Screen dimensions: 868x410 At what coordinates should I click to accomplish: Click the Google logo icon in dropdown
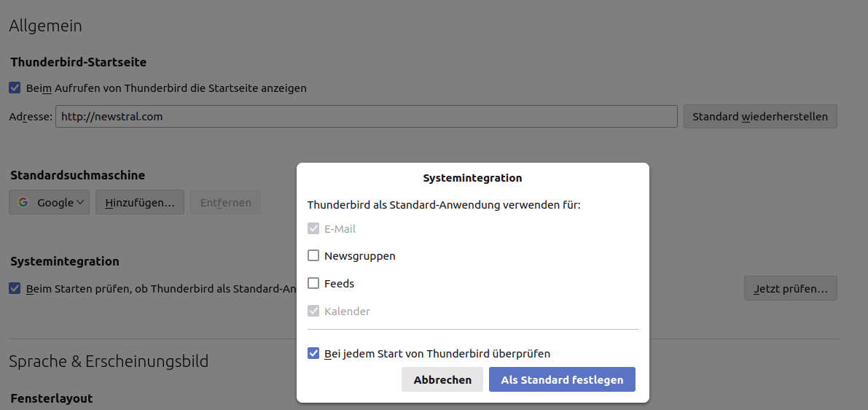[x=23, y=202]
